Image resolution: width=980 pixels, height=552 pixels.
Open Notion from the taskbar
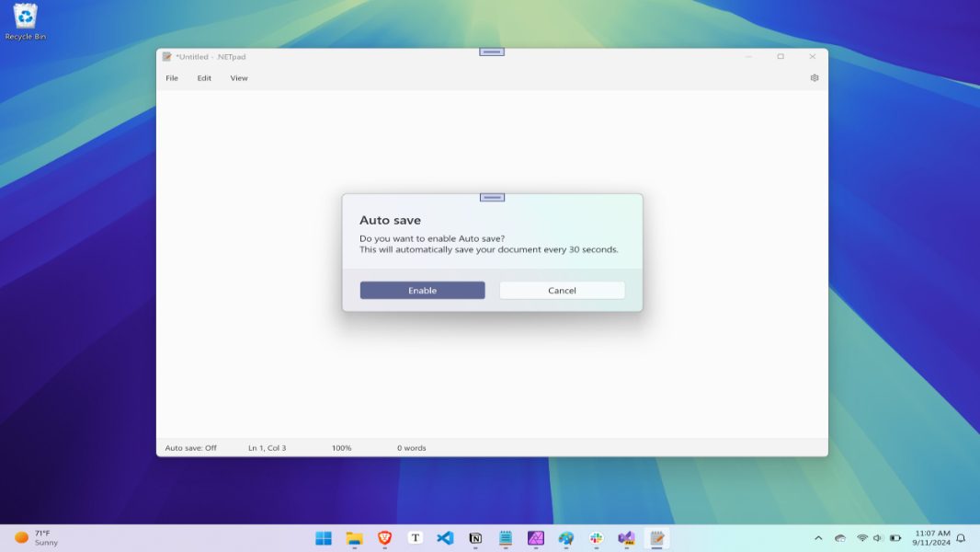tap(476, 538)
